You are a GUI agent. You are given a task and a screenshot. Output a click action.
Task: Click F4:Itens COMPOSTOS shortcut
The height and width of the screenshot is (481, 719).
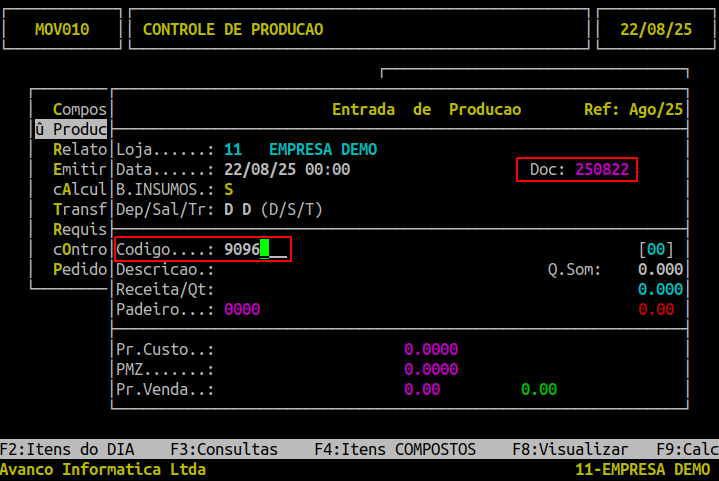tap(394, 450)
